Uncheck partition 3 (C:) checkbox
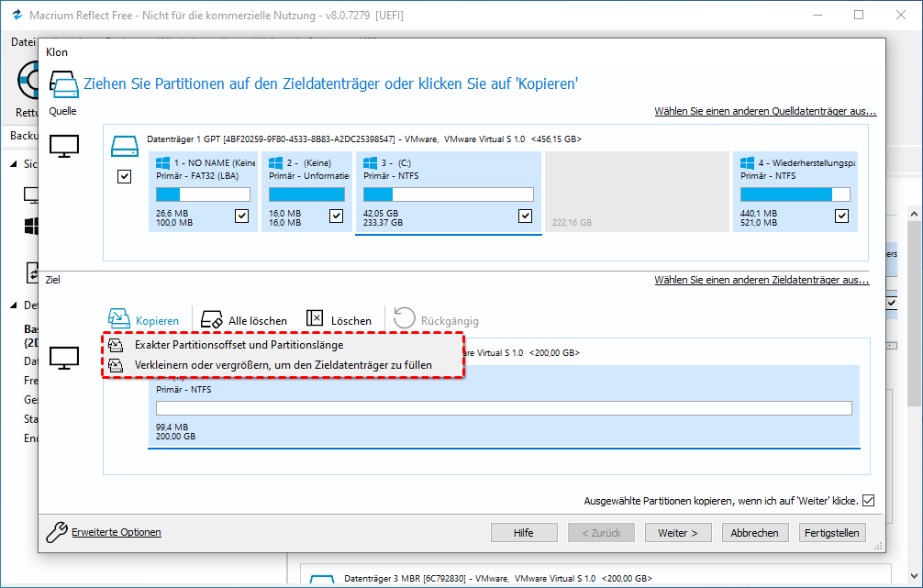Viewport: 923px width, 588px height. [525, 216]
